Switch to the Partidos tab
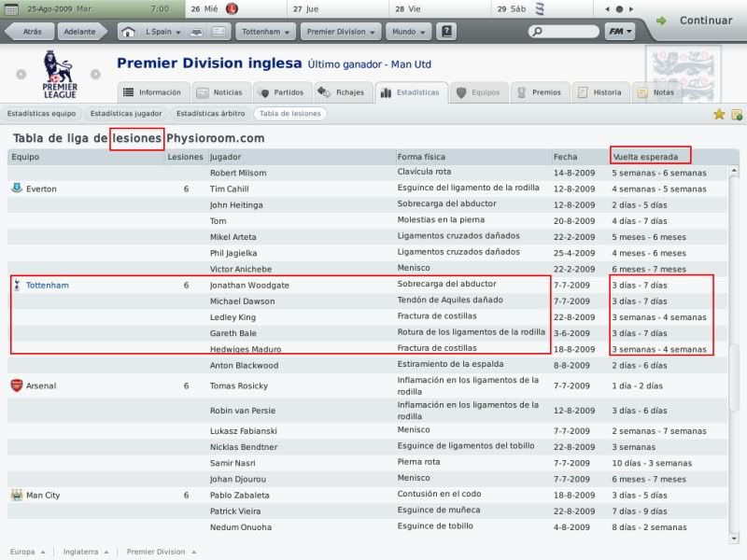The width and height of the screenshot is (747, 560). 283,92
